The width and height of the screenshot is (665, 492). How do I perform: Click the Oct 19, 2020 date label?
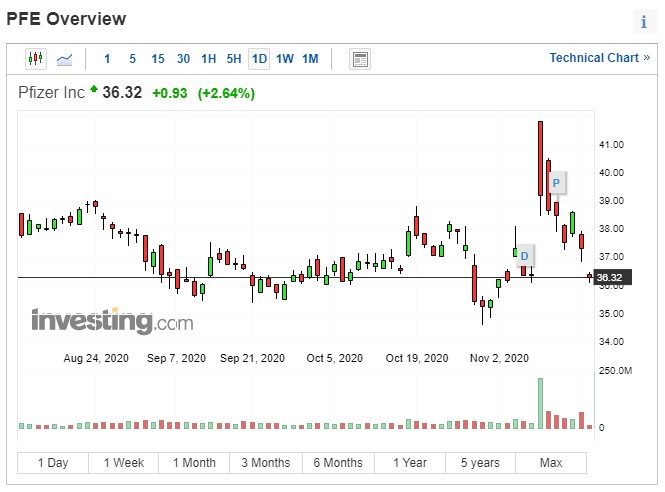point(416,358)
